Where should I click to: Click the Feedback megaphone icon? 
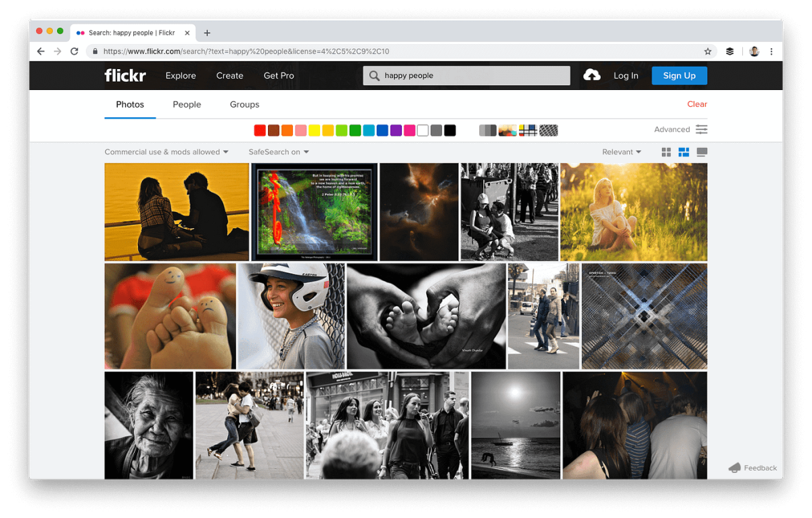pyautogui.click(x=734, y=468)
